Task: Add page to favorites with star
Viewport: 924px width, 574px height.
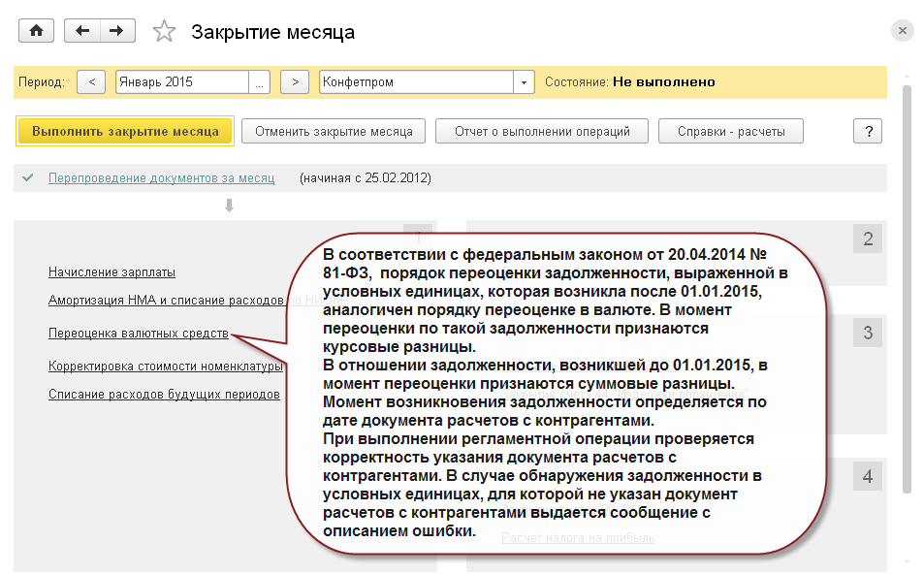Action: pos(164,31)
